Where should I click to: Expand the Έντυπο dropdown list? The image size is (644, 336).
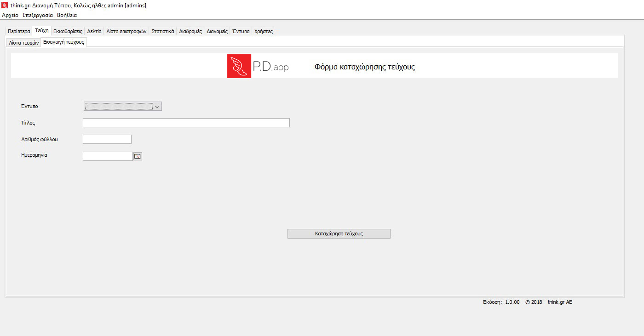point(157,107)
